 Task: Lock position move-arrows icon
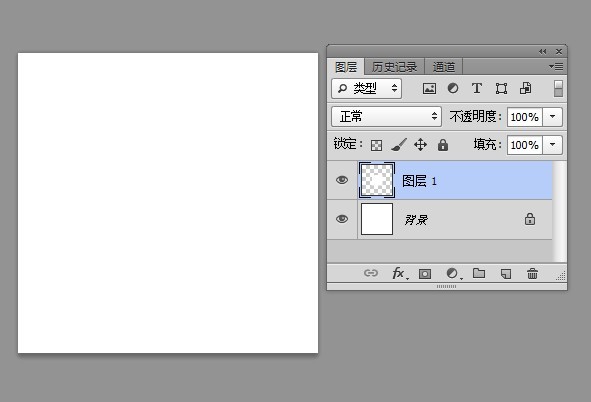coord(420,145)
